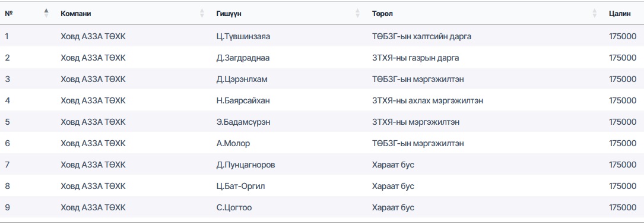Image resolution: width=644 pixels, height=224 pixels.
Task: Select member name Ц.Түвшинзаяа
Action: 243,37
